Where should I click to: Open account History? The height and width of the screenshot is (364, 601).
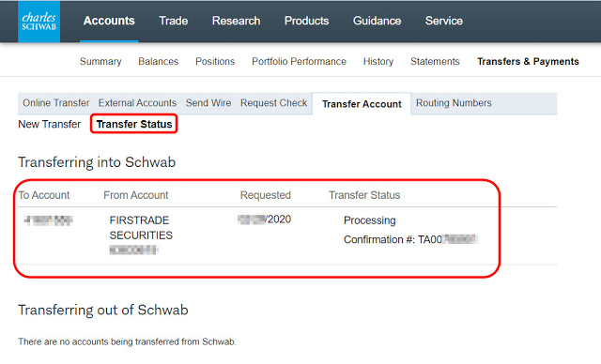click(x=378, y=62)
